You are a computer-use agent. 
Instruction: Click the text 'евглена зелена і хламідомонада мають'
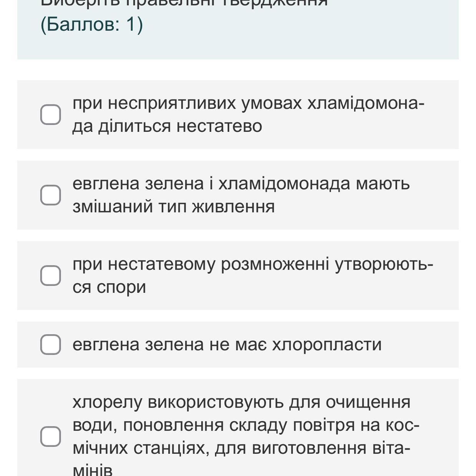(241, 184)
